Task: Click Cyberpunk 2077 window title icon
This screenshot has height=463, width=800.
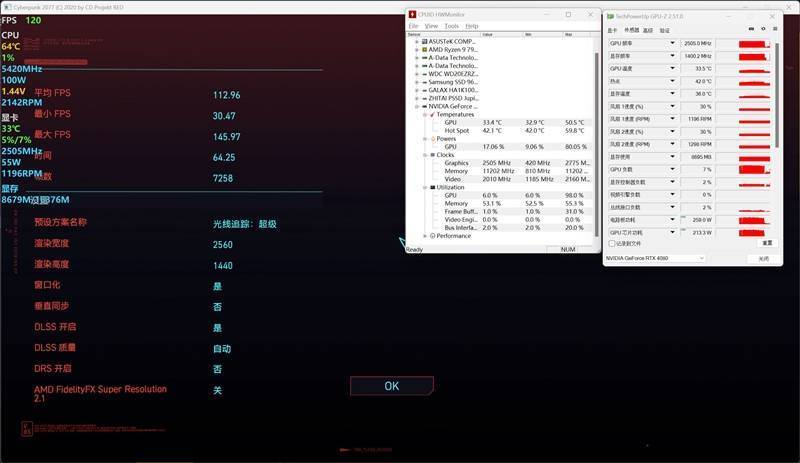Action: (7, 7)
